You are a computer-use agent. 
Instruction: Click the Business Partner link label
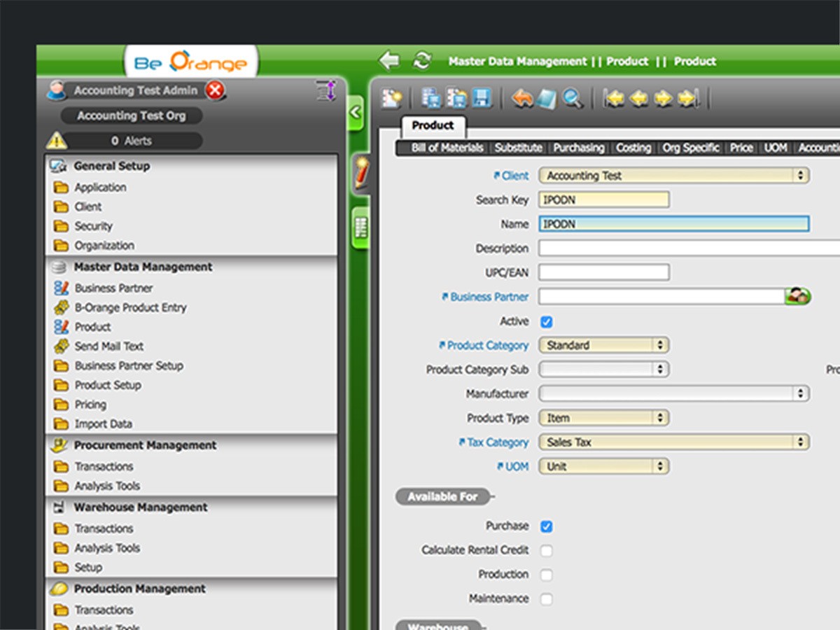(x=485, y=297)
